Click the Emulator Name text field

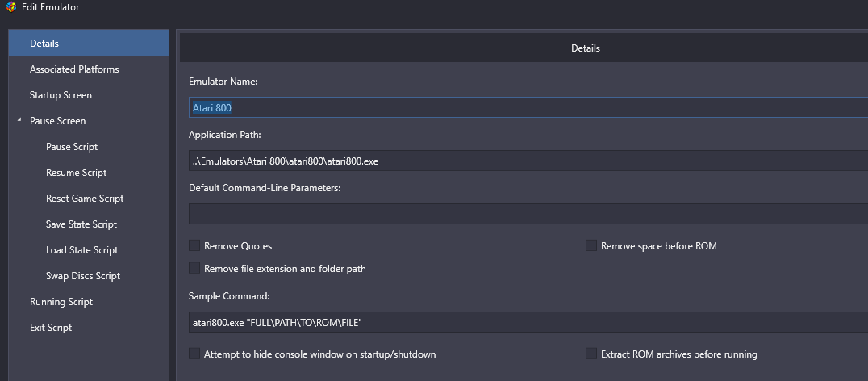click(x=528, y=108)
